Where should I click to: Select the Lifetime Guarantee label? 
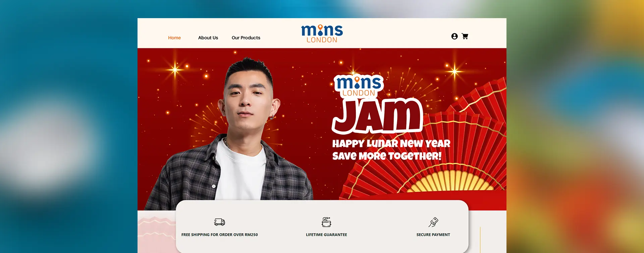point(326,235)
